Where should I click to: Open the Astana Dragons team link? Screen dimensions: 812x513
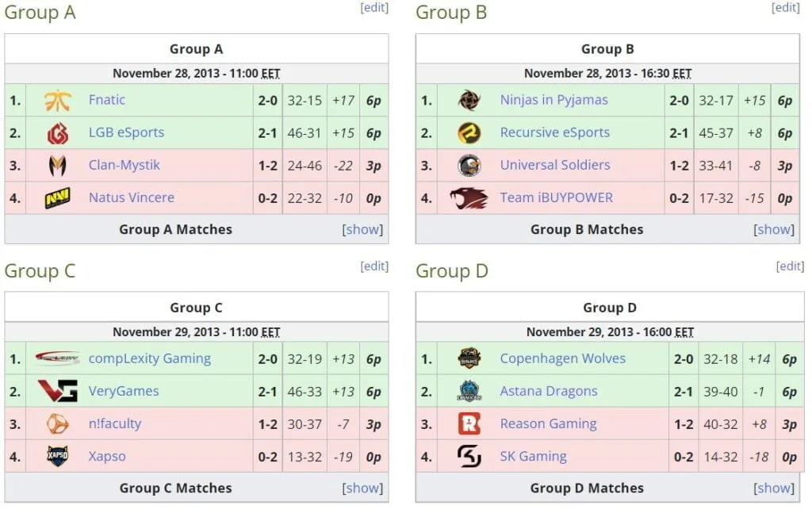point(549,392)
